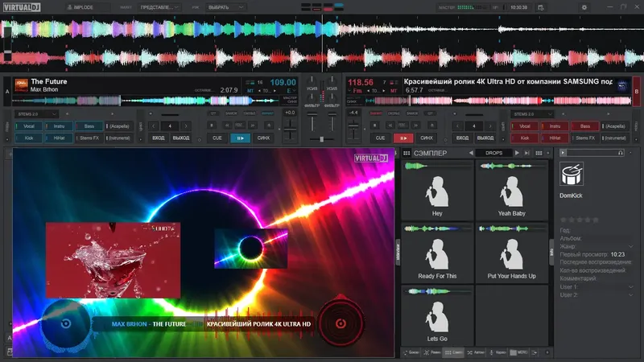Enable Acapella on deck B

[615, 126]
